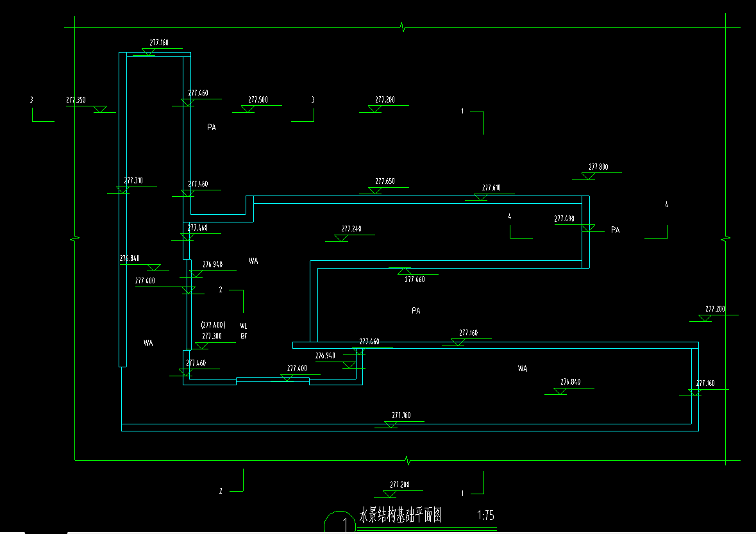The width and height of the screenshot is (756, 534).
Task: Select the upper section mark 1
Action: coord(462,112)
